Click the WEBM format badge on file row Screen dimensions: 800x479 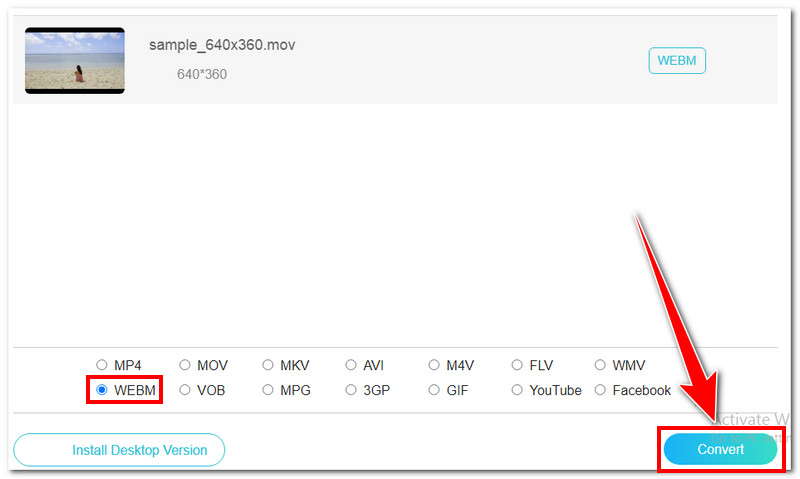[677, 61]
